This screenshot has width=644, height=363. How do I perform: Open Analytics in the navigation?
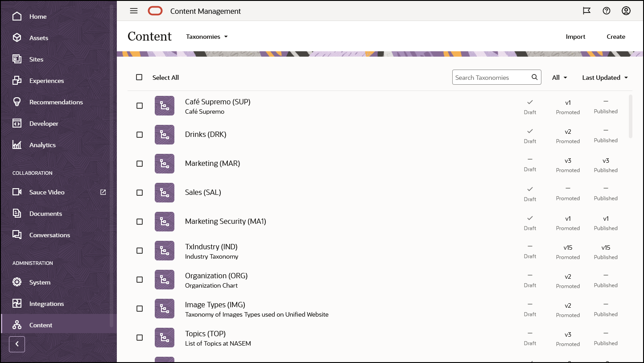click(42, 145)
